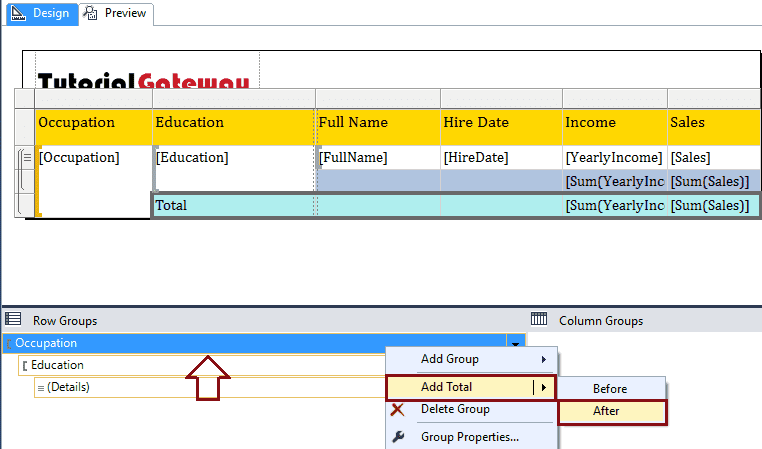Viewport: 762px width, 449px height.
Task: Click the column handle above Sales
Action: point(714,99)
